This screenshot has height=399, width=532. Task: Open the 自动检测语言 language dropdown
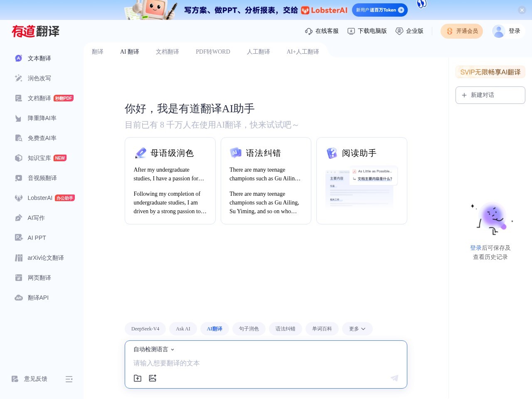(154, 350)
